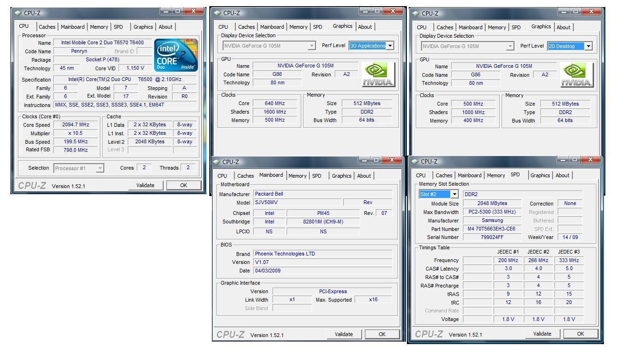Click motherboard manufacturer field 'Packard Bell'
The image size is (644, 362).
click(x=322, y=194)
